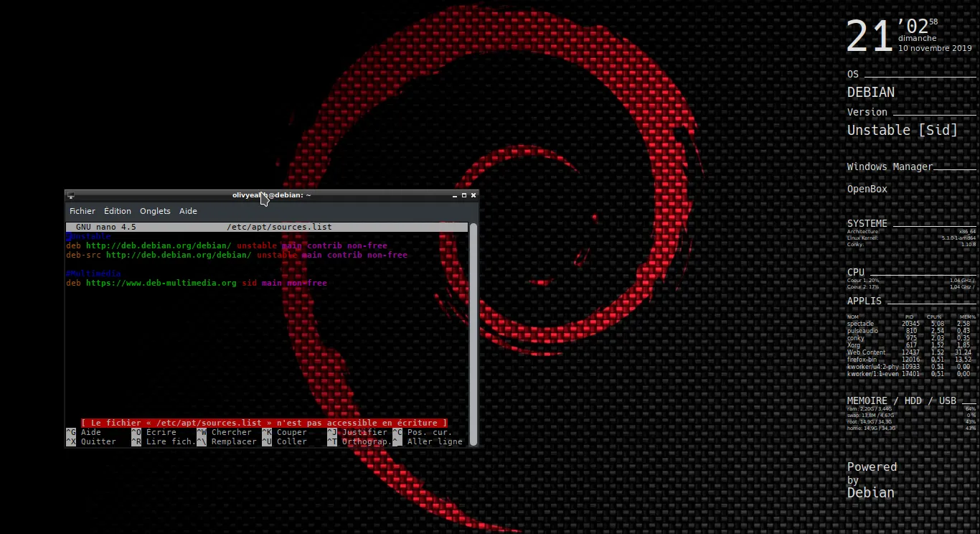Click 'non-free' on the deb-src line
Viewport: 980px width, 534px height.
pos(387,255)
